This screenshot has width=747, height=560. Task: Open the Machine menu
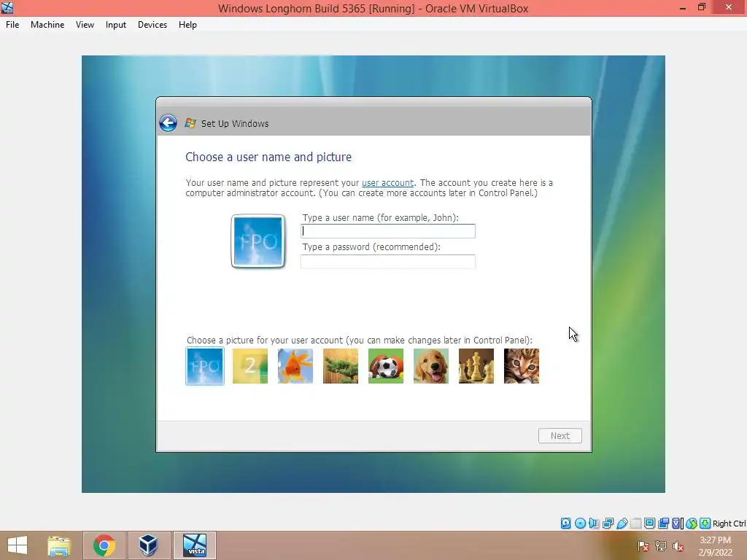(47, 25)
